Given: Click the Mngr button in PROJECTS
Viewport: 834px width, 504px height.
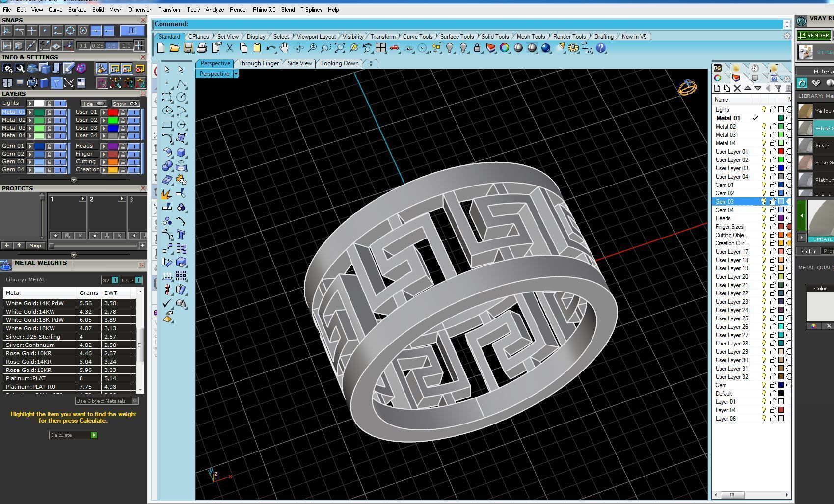Looking at the screenshot, I should pos(35,245).
